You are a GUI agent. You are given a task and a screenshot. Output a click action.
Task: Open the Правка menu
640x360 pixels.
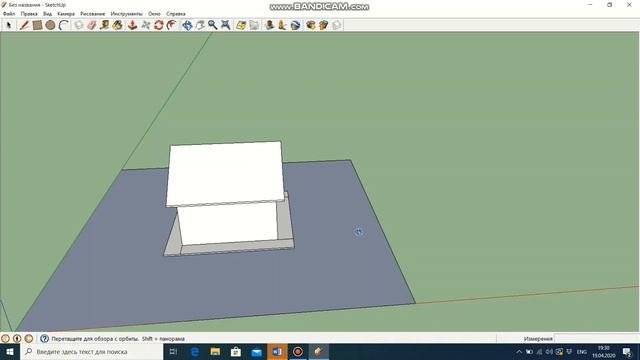pos(29,14)
